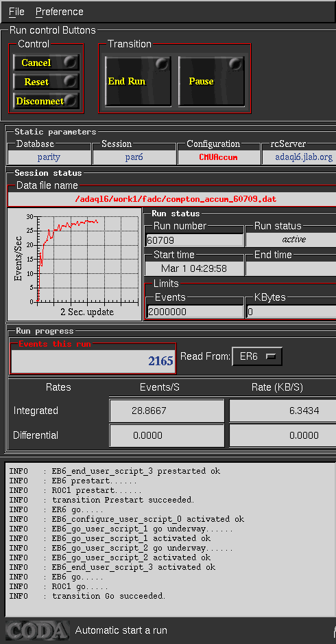
Task: Click the indicator light on Pause button
Action: [x=235, y=64]
